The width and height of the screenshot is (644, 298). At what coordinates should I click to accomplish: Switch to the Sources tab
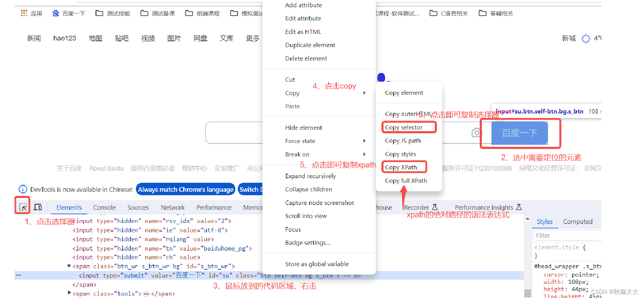[138, 207]
